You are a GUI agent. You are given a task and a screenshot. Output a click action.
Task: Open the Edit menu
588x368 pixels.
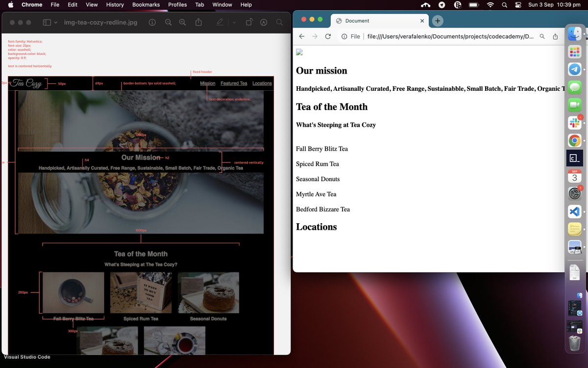tap(73, 4)
